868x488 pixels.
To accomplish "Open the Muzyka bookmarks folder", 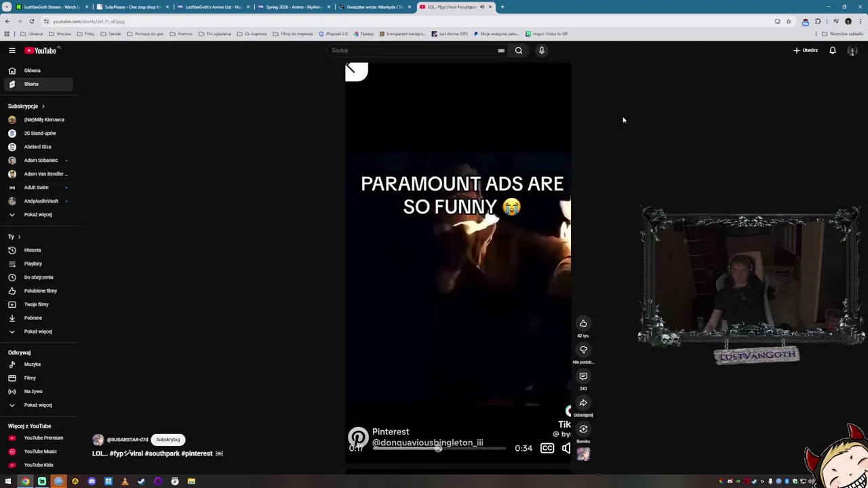I will point(60,34).
